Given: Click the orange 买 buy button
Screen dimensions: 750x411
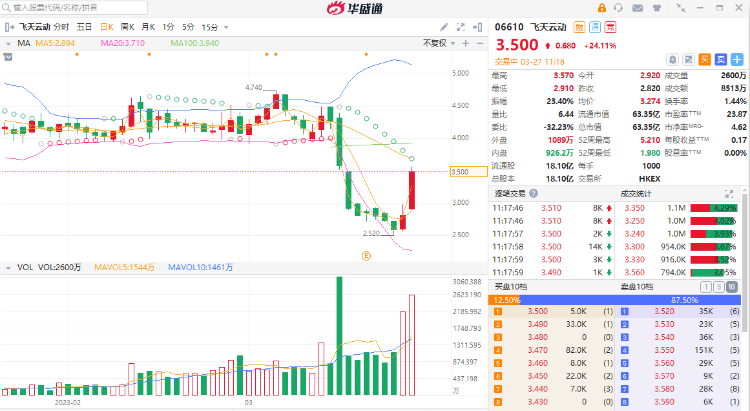Looking at the screenshot, I should pos(705,59).
